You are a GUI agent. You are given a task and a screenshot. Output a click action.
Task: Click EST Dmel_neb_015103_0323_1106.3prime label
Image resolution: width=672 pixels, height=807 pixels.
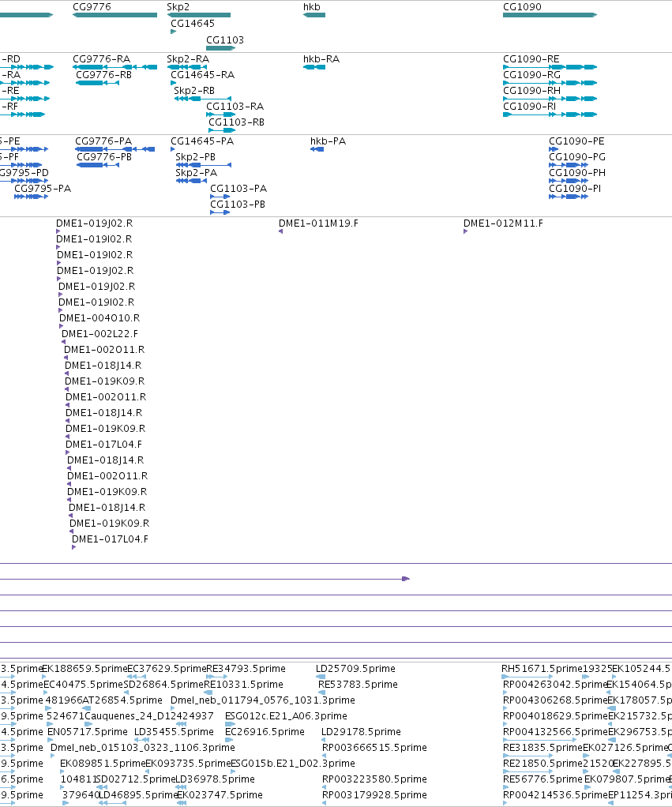tap(142, 747)
